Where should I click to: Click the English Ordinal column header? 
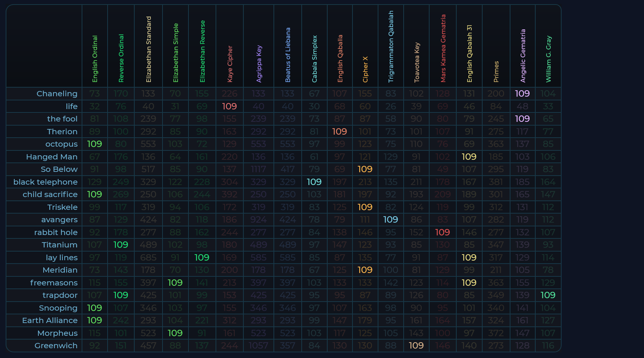(95, 59)
